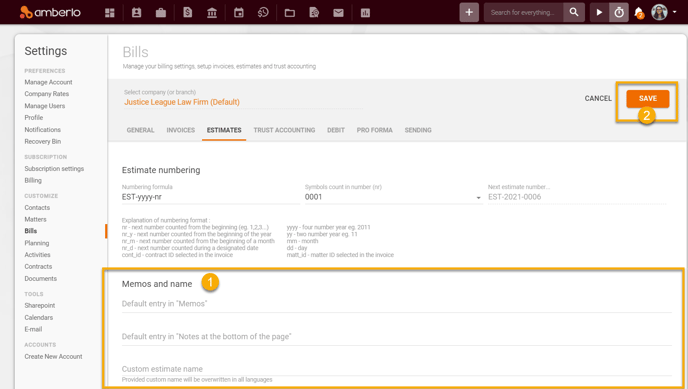Image resolution: width=688 pixels, height=389 pixels.
Task: Open Matters customize settings
Action: tap(36, 219)
